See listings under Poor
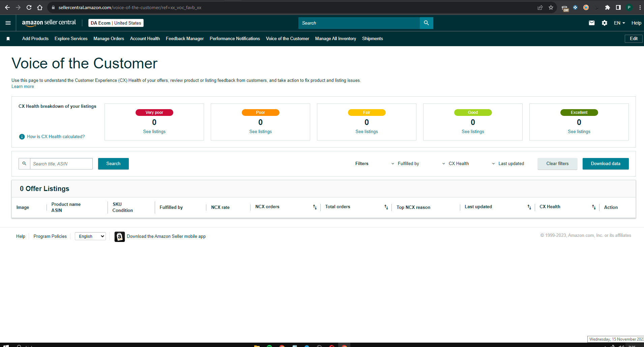 tap(261, 131)
